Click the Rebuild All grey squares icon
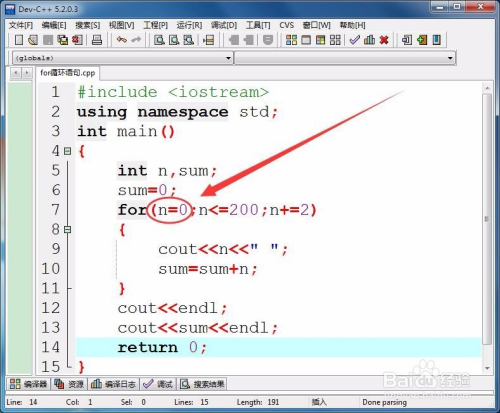 pos(335,40)
